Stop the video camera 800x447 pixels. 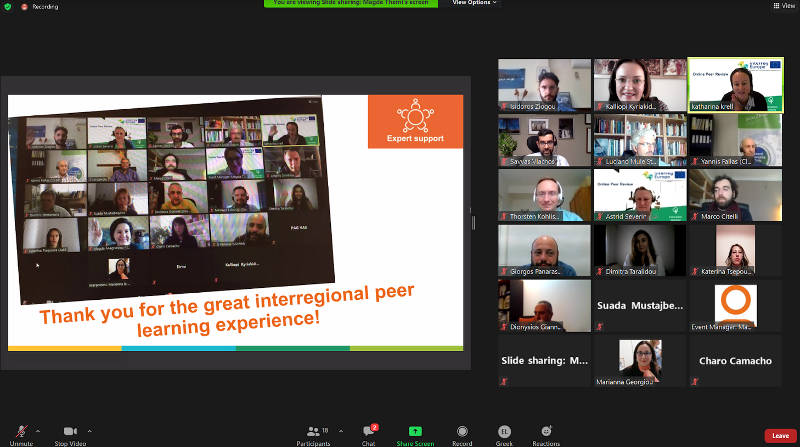(70, 432)
